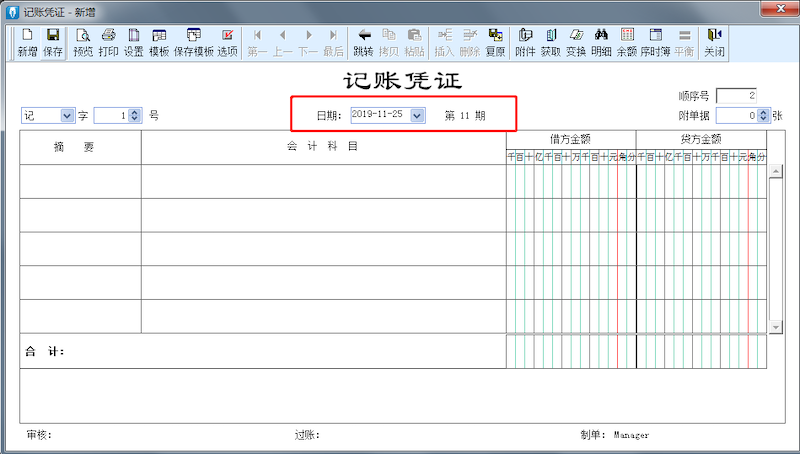Screen dimensions: 800x454
Task: Open 明细 detail ledger icon
Action: [x=602, y=43]
